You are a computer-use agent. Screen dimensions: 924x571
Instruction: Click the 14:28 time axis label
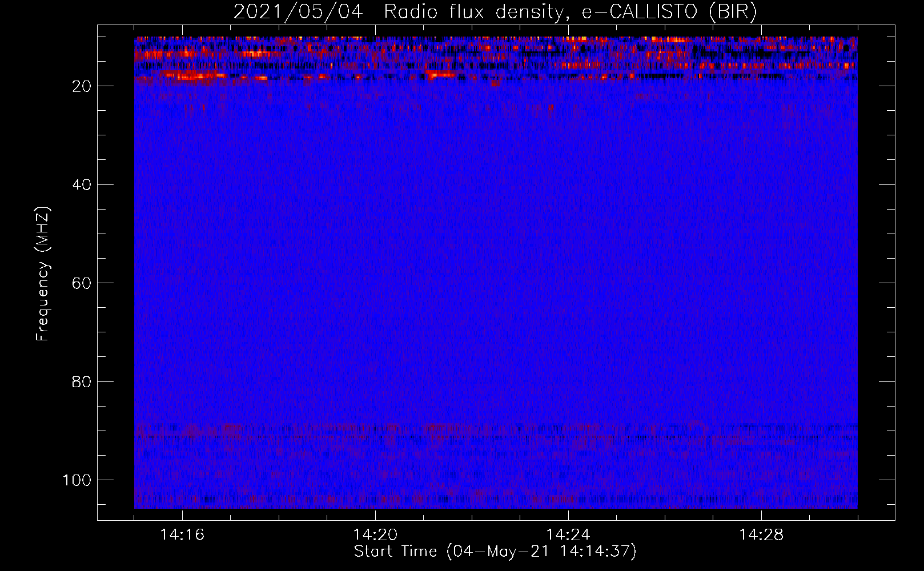[x=761, y=535]
